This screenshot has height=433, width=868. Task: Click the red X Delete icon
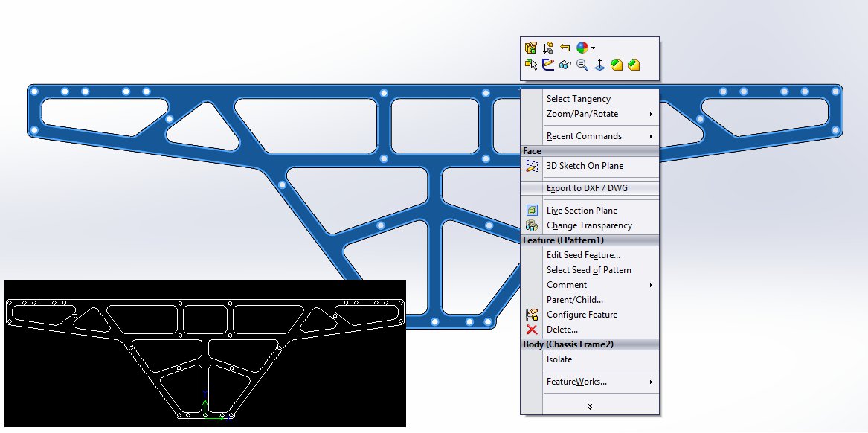(x=532, y=330)
